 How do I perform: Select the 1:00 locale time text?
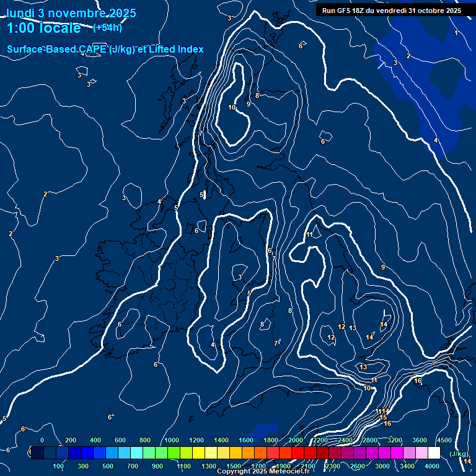(x=43, y=29)
